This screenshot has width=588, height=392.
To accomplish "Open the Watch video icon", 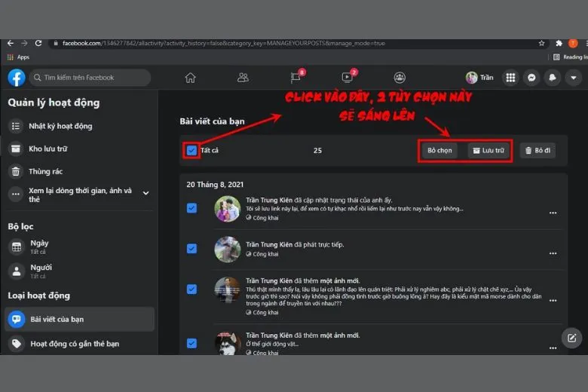I will (348, 78).
